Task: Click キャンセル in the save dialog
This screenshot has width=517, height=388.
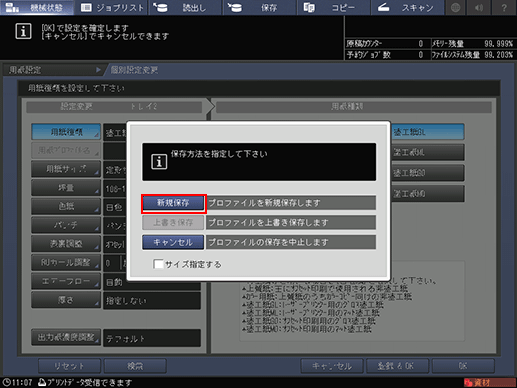Action: (x=173, y=242)
